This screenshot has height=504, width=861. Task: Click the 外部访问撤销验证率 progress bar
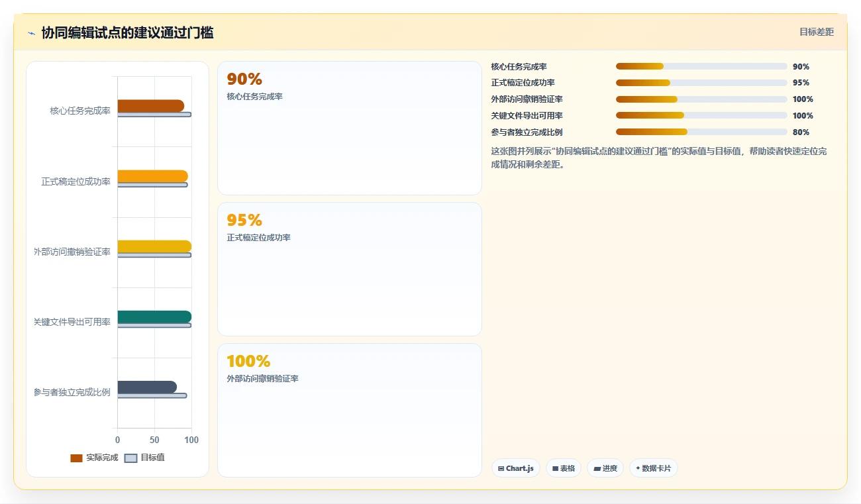(701, 99)
